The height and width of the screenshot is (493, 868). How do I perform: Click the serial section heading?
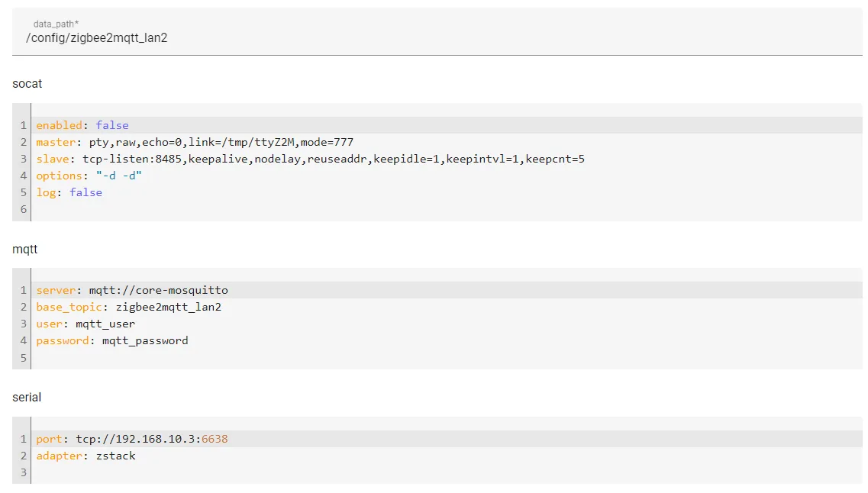(27, 398)
